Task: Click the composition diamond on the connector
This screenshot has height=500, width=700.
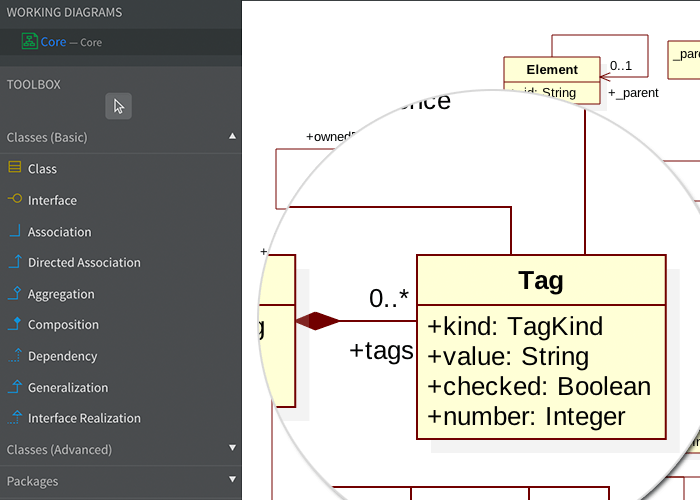Action: click(x=317, y=321)
